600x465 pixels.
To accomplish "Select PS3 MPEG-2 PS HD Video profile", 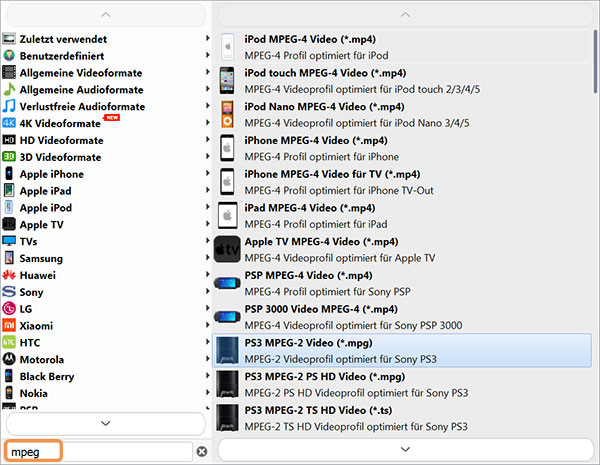I will point(402,384).
